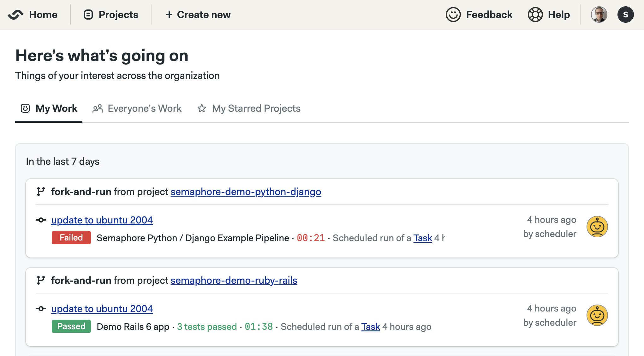Click the Task link in Django pipeline row
This screenshot has height=356, width=644.
point(423,238)
